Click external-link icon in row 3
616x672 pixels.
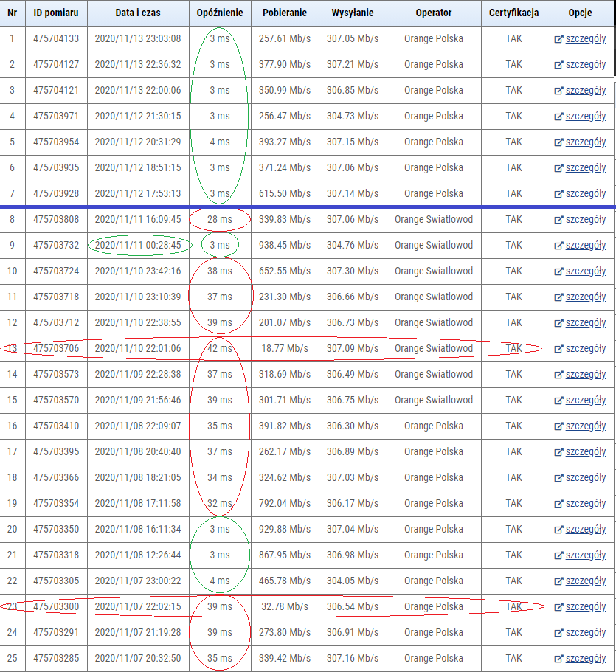pos(558,91)
